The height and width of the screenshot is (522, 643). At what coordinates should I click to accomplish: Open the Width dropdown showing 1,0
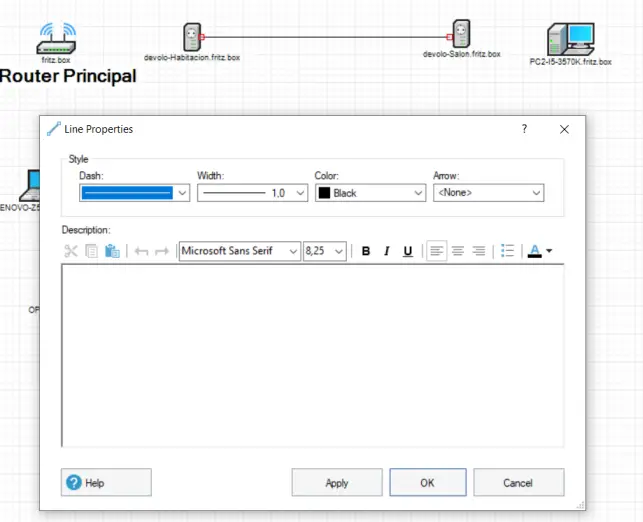click(x=252, y=193)
